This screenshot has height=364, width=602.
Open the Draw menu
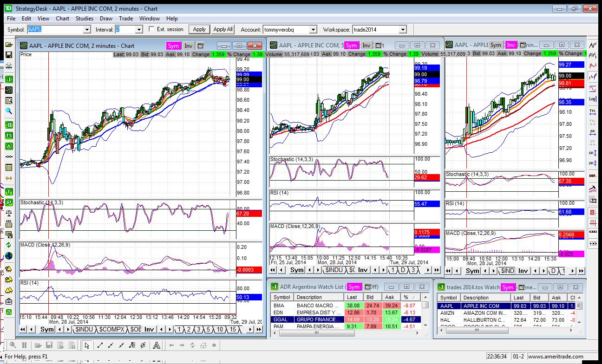(106, 19)
